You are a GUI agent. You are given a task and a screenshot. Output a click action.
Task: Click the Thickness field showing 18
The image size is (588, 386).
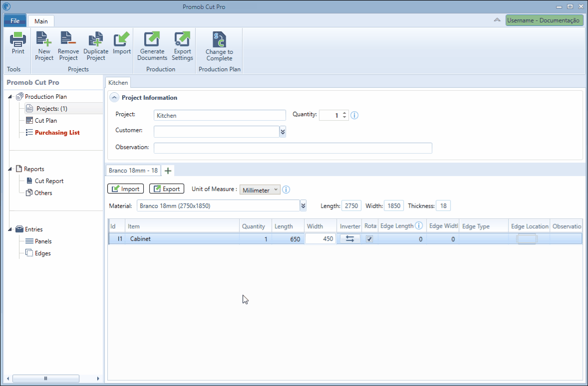coord(443,205)
